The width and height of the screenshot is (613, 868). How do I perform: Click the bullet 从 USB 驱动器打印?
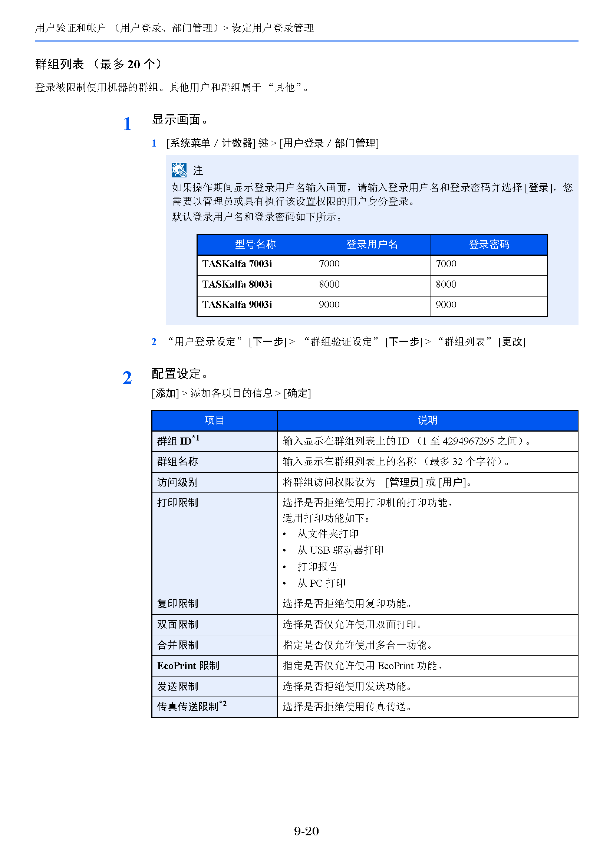tap(340, 550)
